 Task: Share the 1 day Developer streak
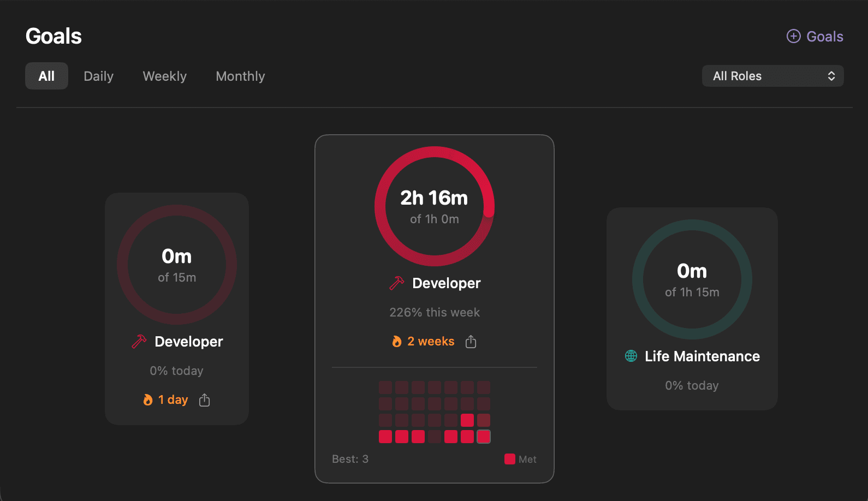click(x=204, y=400)
